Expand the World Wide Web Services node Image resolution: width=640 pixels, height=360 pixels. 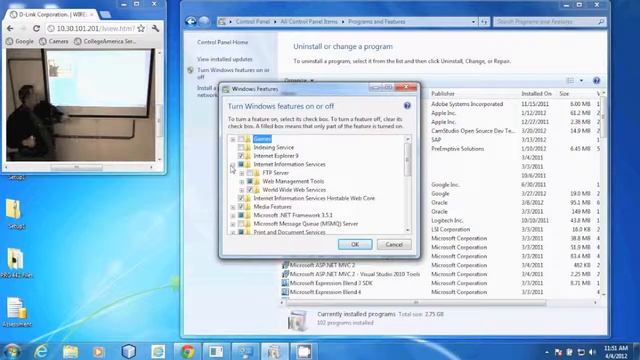pos(242,190)
